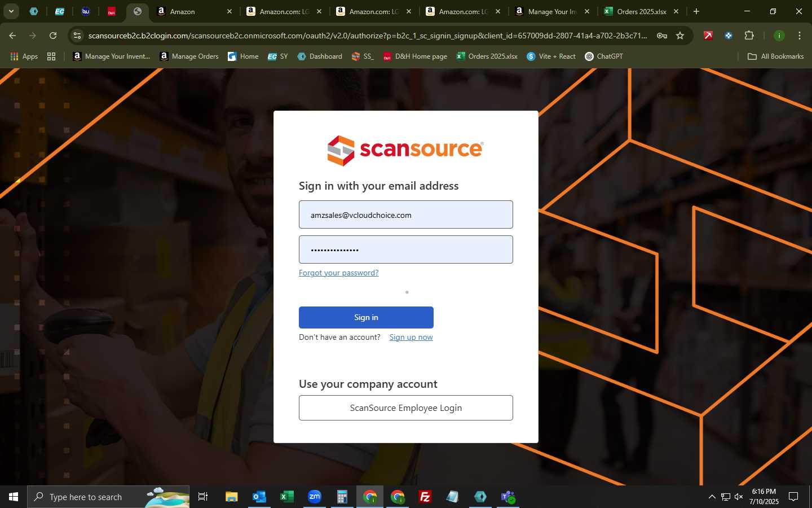Open the D&H Home page bookmark
The width and height of the screenshot is (812, 508).
coord(415,56)
